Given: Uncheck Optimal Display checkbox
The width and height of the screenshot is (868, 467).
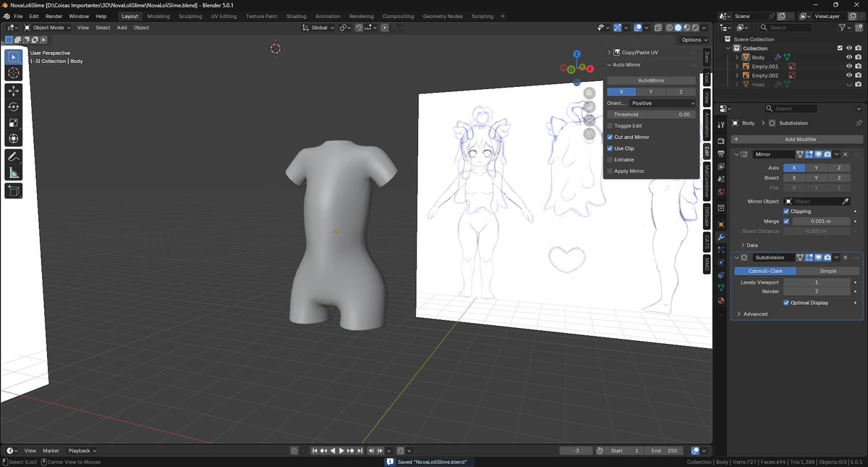Looking at the screenshot, I should [786, 303].
